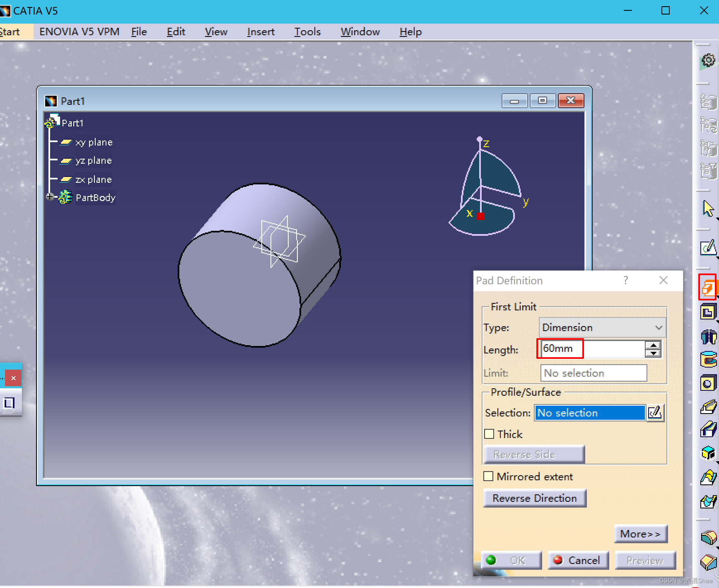
Task: Click the yz plane icon in tree
Action: click(66, 161)
